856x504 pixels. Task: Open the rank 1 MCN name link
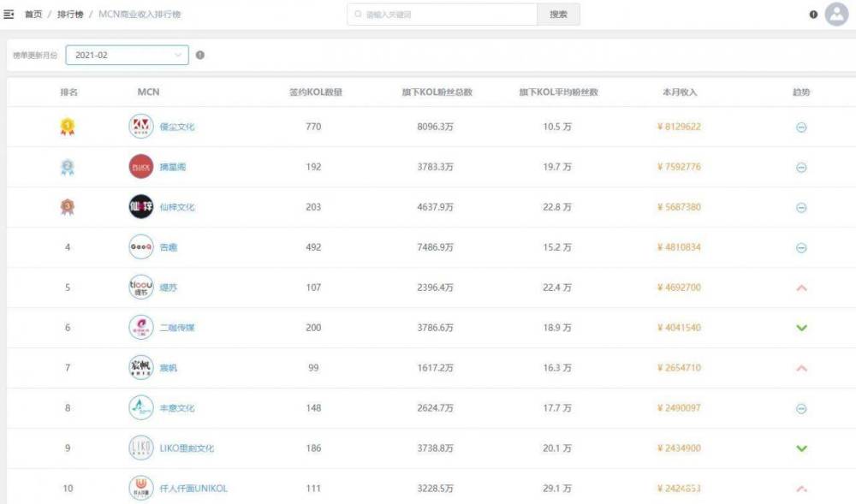click(x=177, y=127)
